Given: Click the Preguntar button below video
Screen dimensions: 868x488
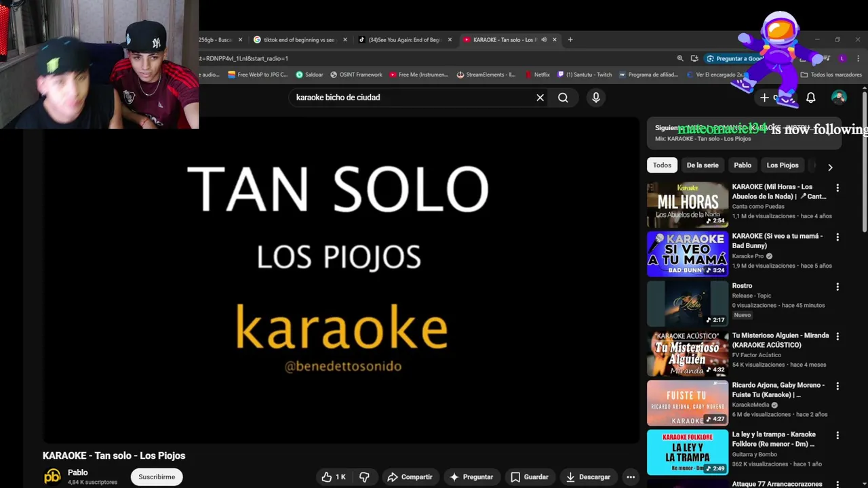Looking at the screenshot, I should click(x=471, y=477).
